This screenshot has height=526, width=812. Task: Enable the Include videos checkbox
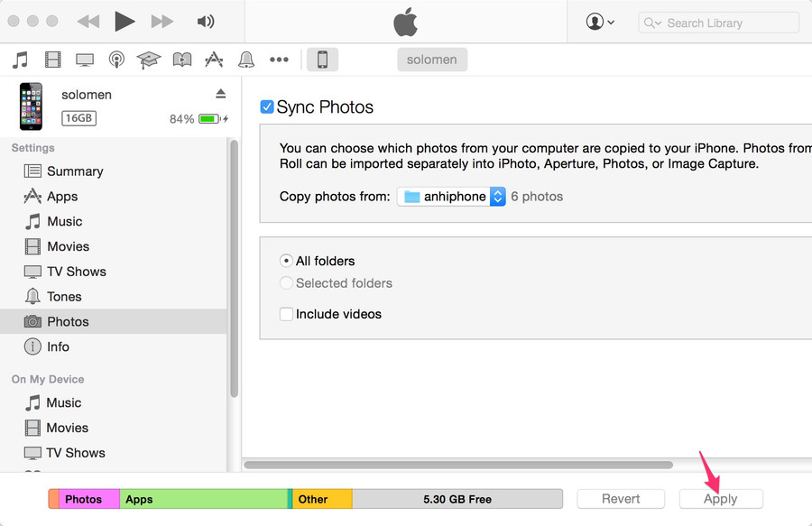click(x=286, y=314)
